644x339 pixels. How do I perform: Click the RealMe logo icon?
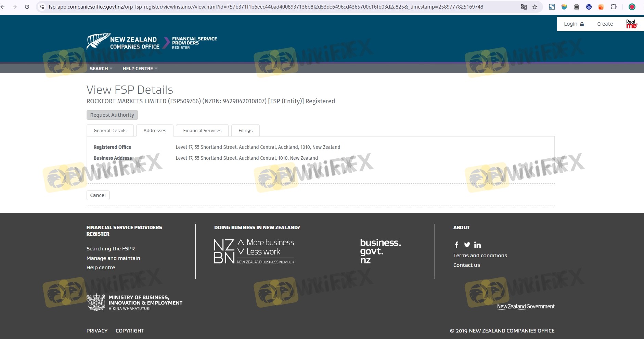point(631,24)
